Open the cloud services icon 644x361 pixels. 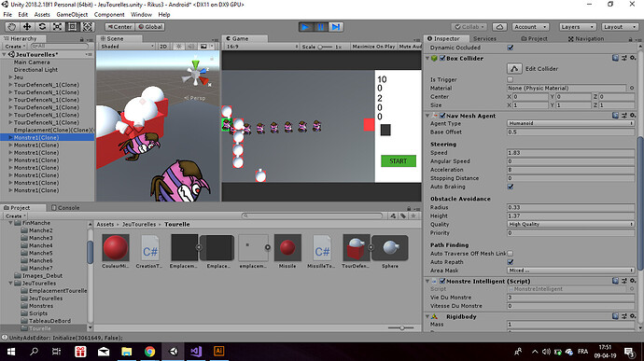point(499,27)
